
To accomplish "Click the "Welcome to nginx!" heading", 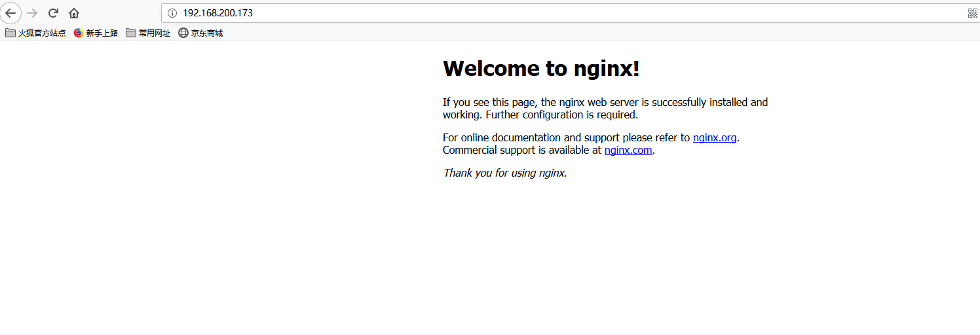I will pos(541,68).
